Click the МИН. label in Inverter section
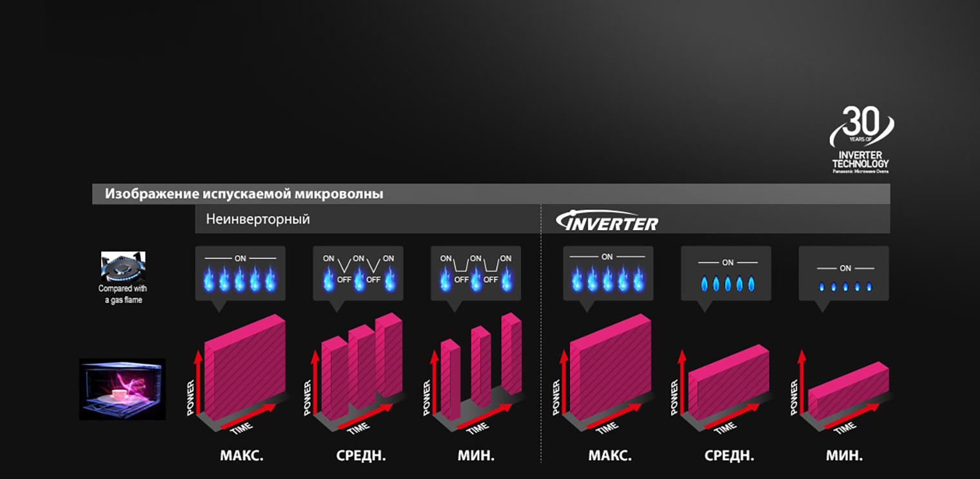The width and height of the screenshot is (980, 479). point(844,456)
